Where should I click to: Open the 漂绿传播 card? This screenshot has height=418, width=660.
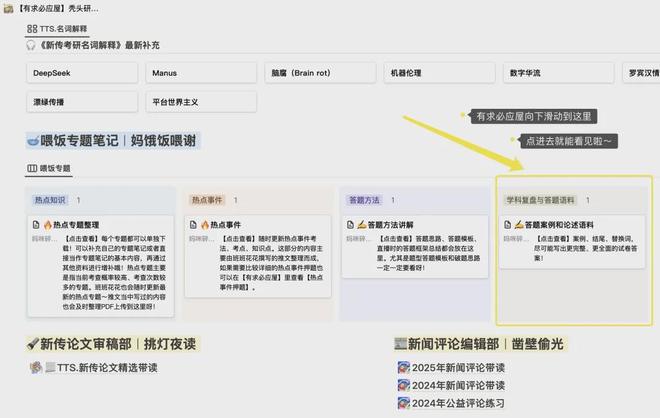coord(82,102)
